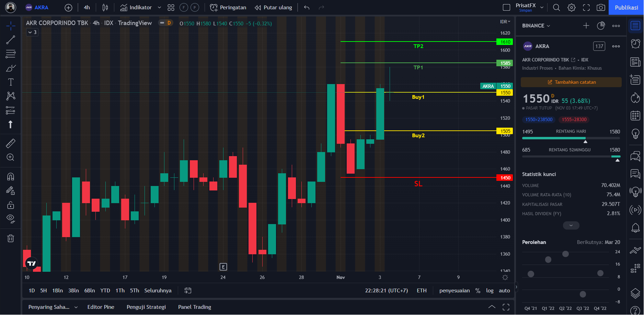
Task: Redo the chart action
Action: click(321, 8)
